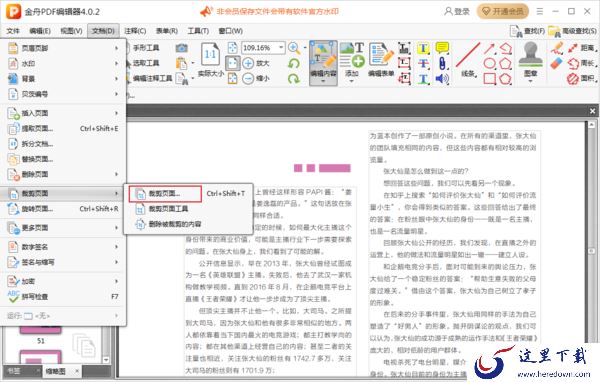Choose 拆分文档... menu entry
The width and height of the screenshot is (600, 382).
point(64,144)
